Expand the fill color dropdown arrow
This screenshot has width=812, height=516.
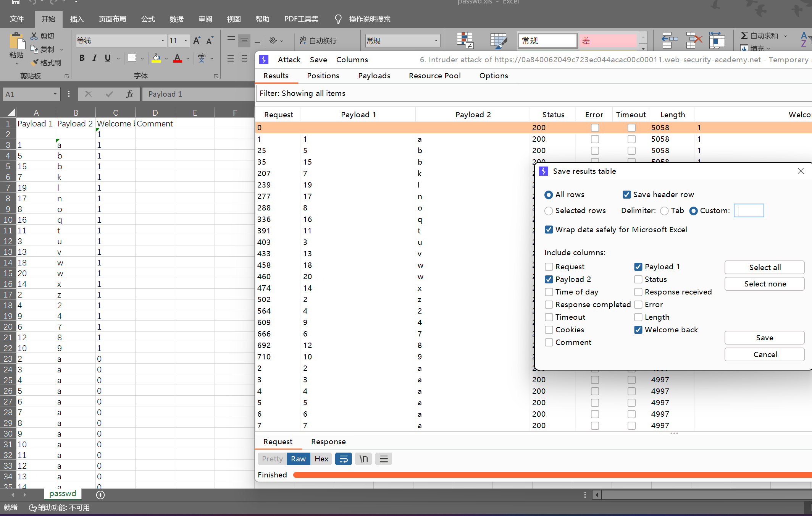coord(166,58)
